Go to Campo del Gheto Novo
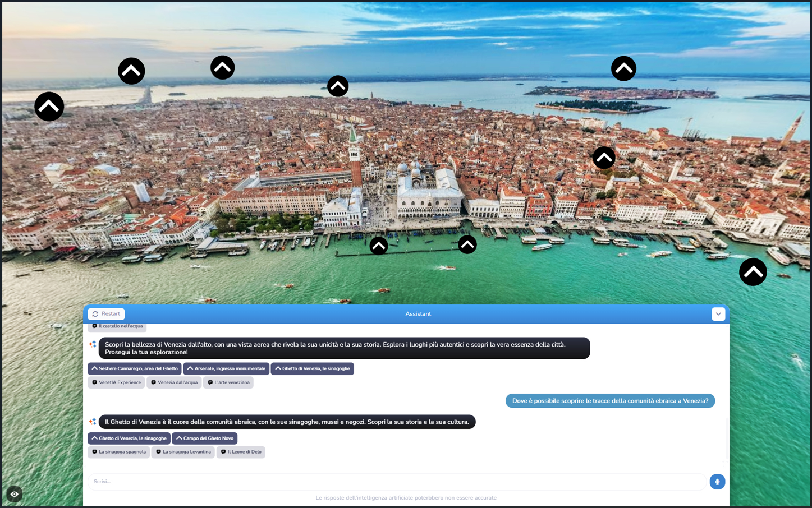The width and height of the screenshot is (812, 508). (x=205, y=438)
